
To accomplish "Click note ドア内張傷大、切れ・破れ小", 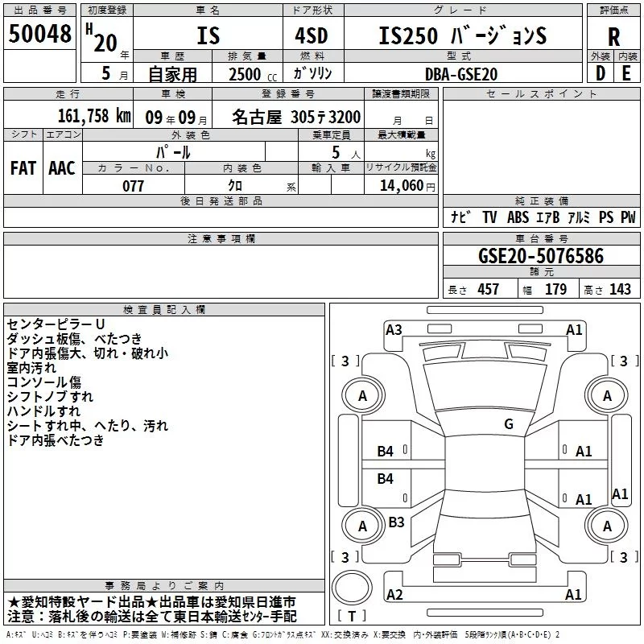I will (x=88, y=353).
